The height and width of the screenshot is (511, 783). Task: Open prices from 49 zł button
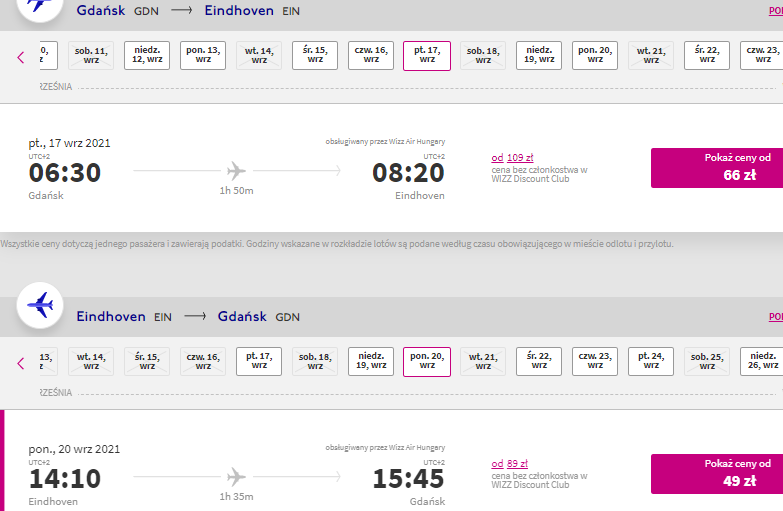[717, 474]
